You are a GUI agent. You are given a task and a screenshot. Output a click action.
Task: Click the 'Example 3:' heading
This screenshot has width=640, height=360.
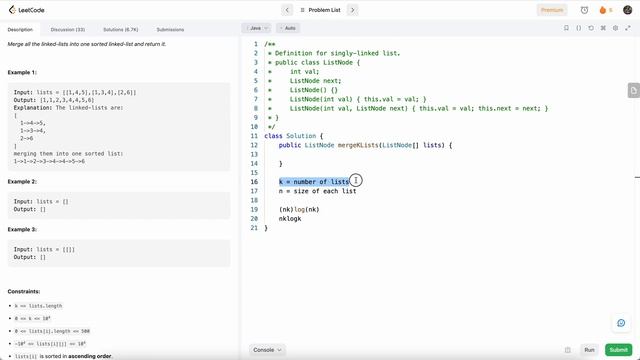coord(22,229)
